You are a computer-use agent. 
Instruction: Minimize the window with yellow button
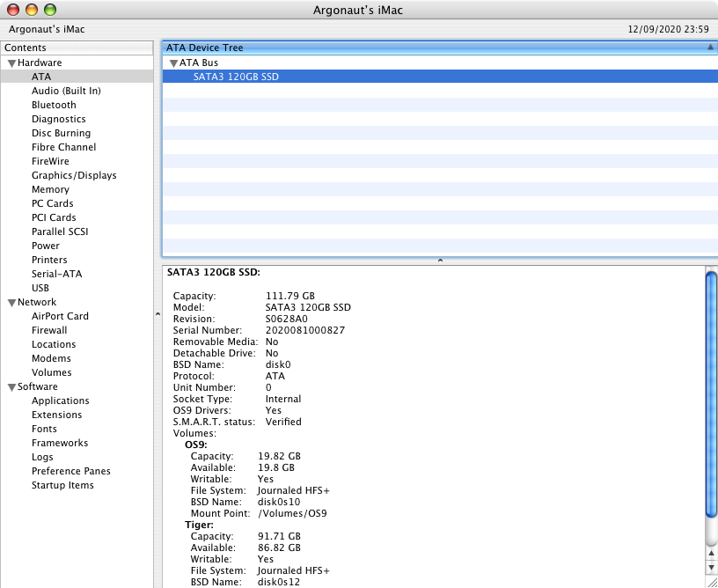[31, 10]
